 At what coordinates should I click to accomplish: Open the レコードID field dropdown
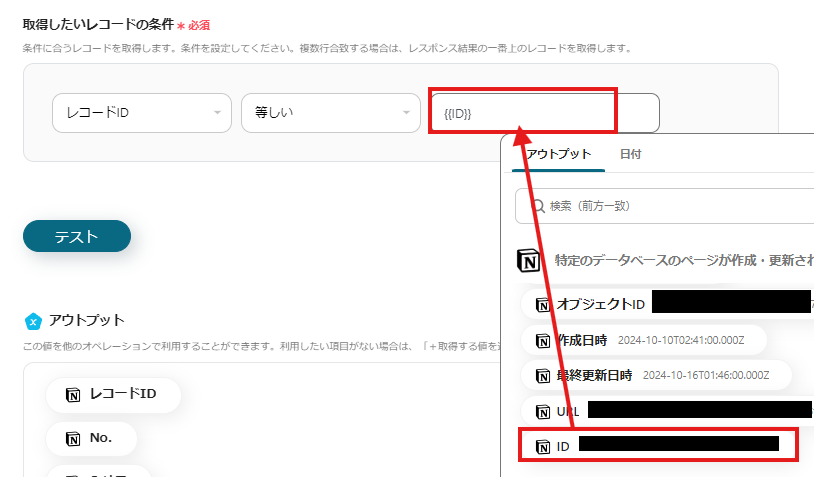coord(142,113)
